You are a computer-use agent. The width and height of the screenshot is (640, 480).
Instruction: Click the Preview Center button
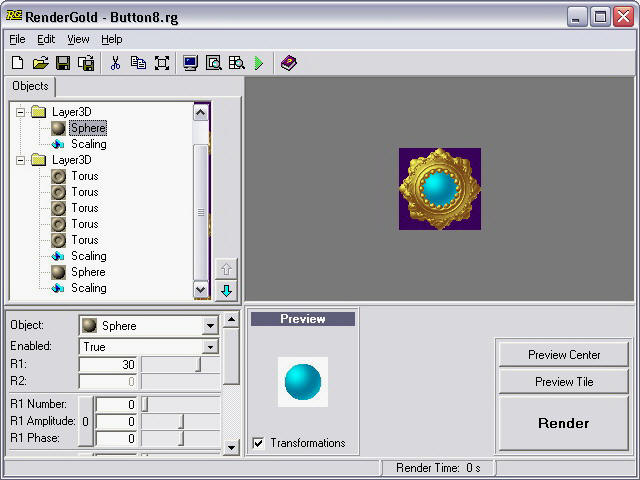563,354
